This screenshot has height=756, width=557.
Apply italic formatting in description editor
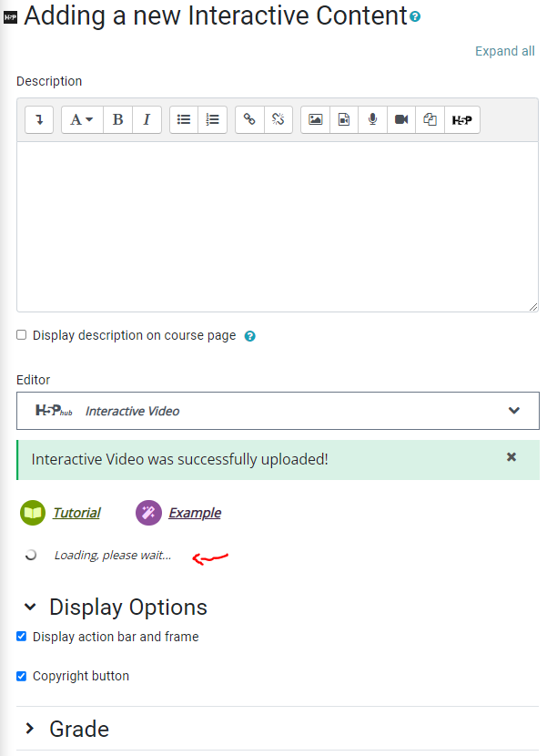click(x=147, y=119)
